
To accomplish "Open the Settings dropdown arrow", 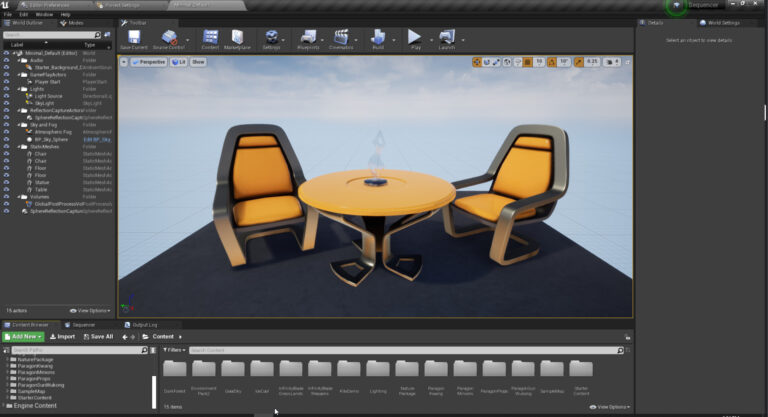I will 283,40.
